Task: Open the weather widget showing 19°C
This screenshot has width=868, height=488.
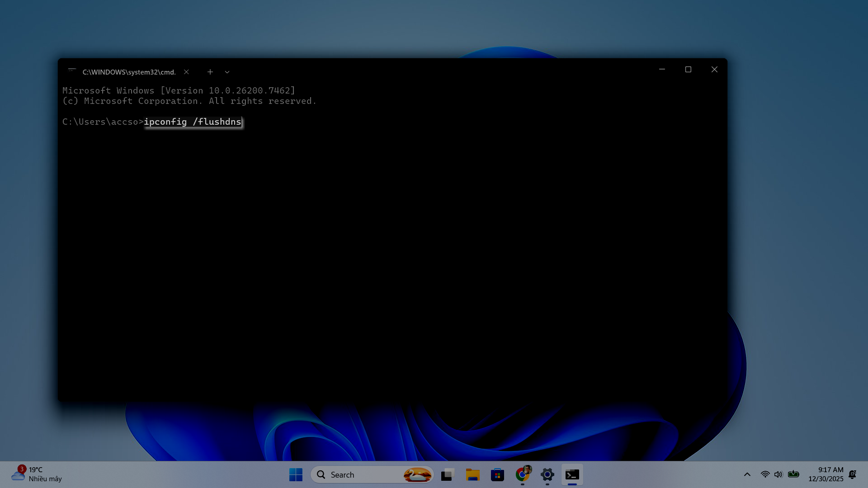Action: tap(36, 474)
